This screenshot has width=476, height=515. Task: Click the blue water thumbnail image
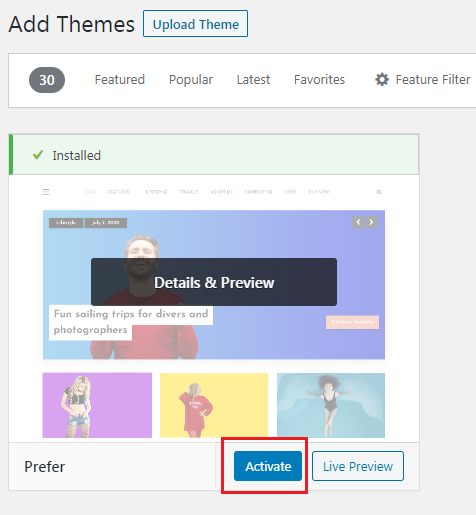click(x=331, y=405)
